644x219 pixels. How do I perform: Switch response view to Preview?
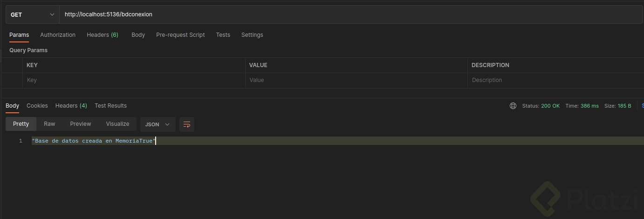tap(81, 124)
